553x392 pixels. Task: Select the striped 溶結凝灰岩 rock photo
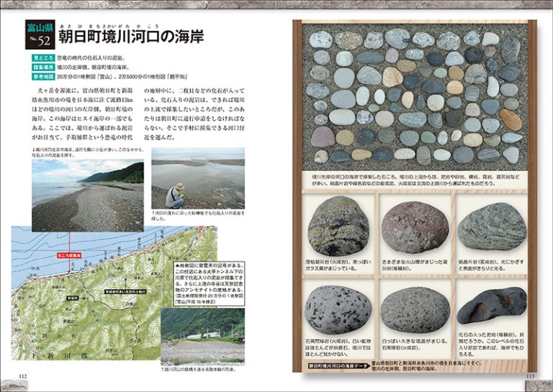[338, 225]
